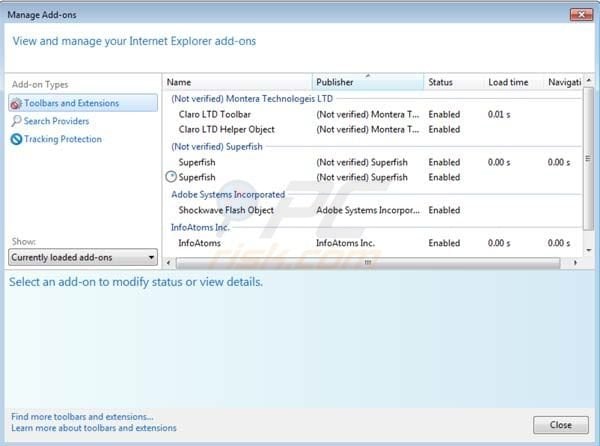The width and height of the screenshot is (600, 446).
Task: Click the Montera Technologeis LTD group header
Action: 252,99
